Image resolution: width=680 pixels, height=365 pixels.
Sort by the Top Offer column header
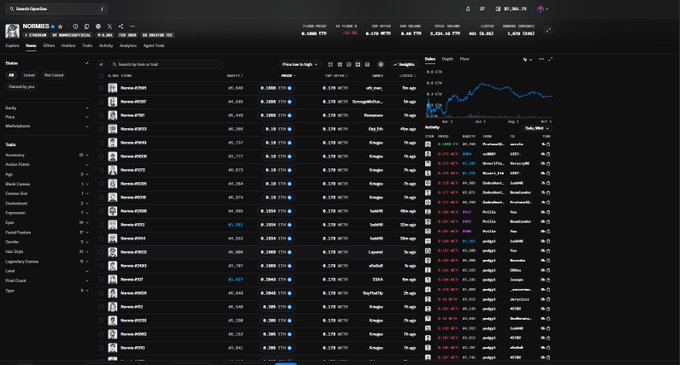336,76
